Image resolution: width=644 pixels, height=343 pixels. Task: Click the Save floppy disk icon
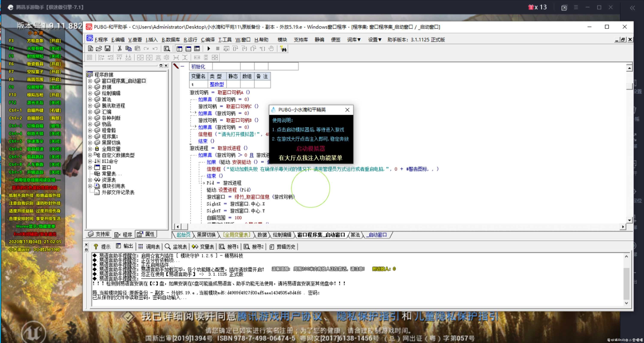point(107,48)
